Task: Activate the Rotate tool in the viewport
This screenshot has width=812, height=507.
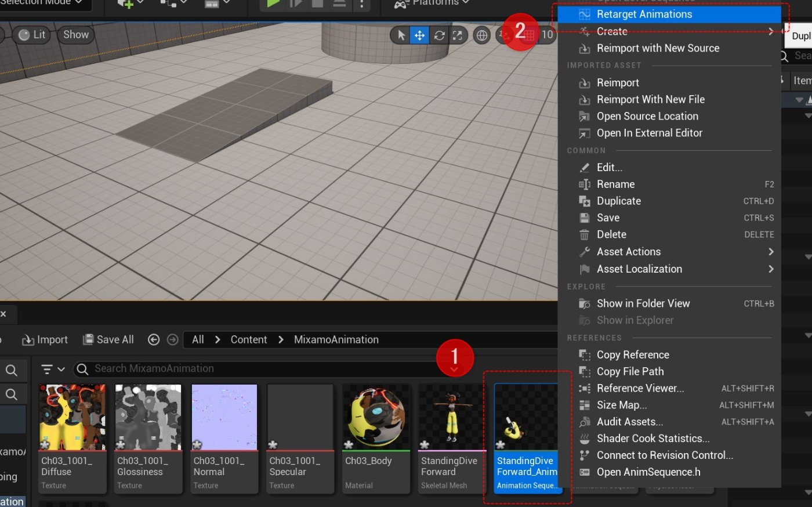Action: click(x=439, y=35)
